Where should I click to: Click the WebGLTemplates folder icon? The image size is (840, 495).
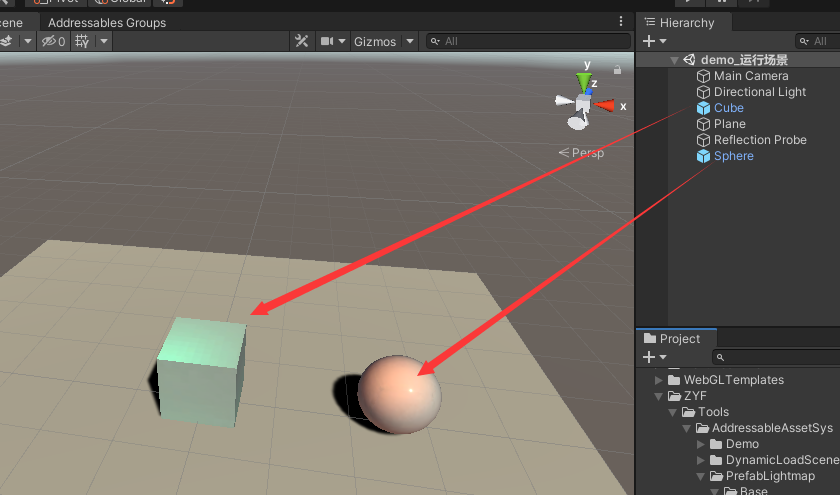[674, 380]
